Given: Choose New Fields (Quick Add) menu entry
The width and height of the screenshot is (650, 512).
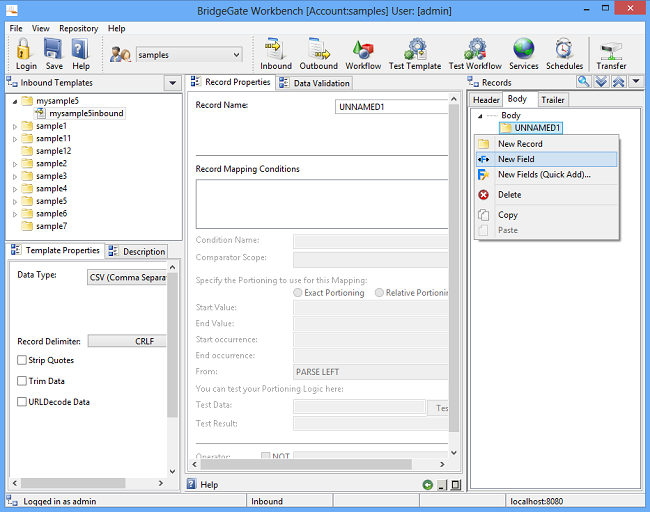Looking at the screenshot, I should click(546, 175).
